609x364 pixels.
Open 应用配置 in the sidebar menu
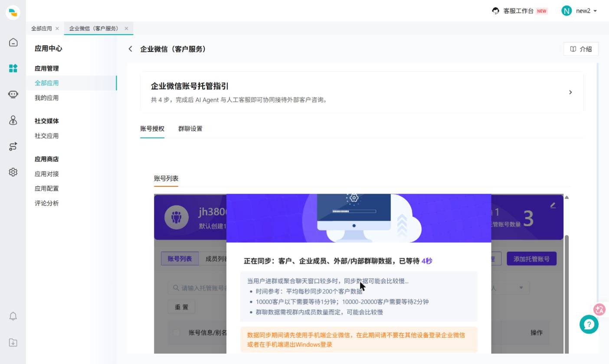(x=47, y=189)
